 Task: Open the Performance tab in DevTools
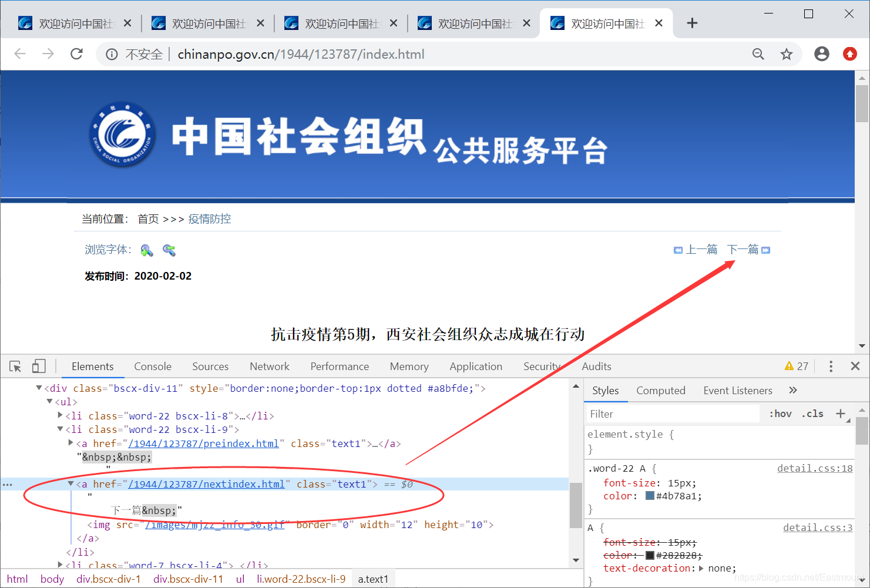(340, 367)
